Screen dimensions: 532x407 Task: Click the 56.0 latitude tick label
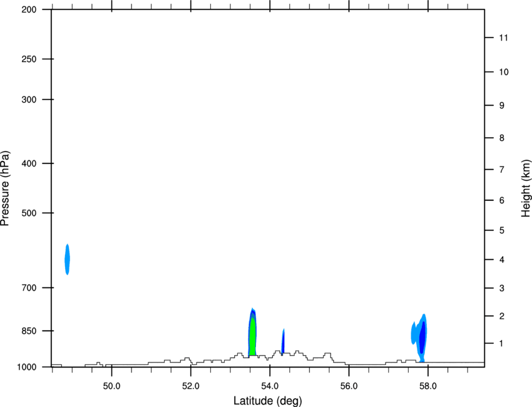349,386
